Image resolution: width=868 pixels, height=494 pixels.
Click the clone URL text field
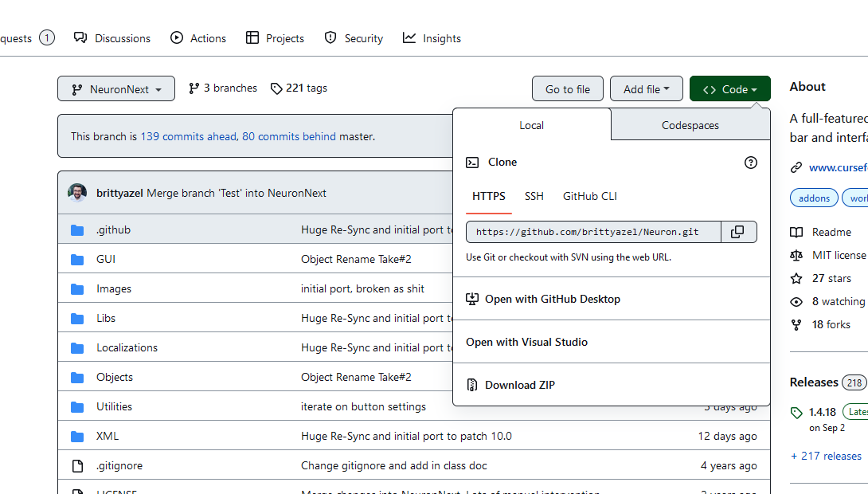click(593, 232)
